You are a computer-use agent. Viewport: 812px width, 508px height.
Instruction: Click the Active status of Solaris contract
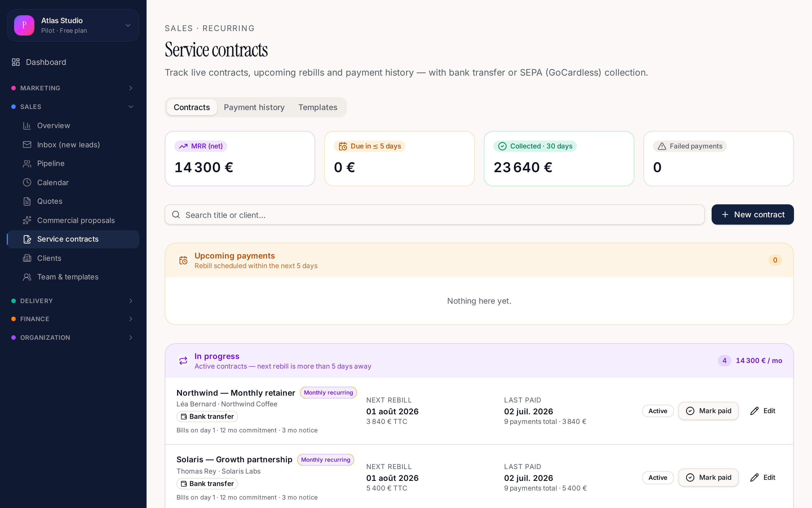[x=658, y=478]
